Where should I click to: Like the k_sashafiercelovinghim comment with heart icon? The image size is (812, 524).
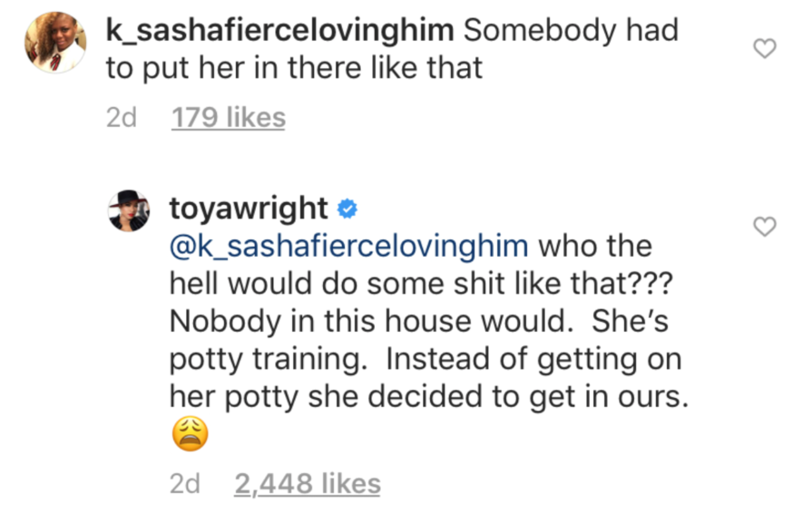pyautogui.click(x=766, y=49)
